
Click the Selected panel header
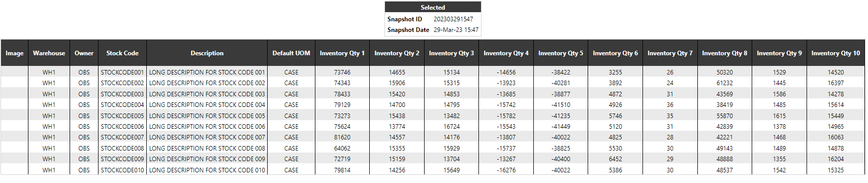click(433, 7)
